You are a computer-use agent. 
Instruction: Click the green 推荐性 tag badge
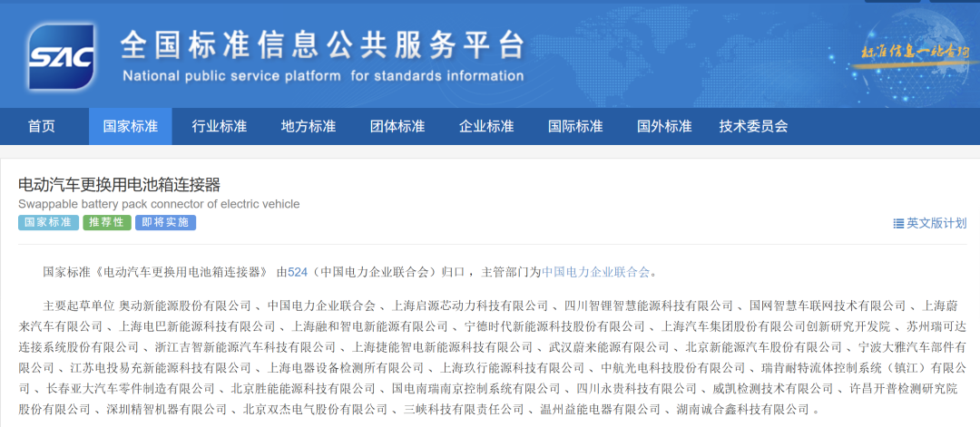107,223
